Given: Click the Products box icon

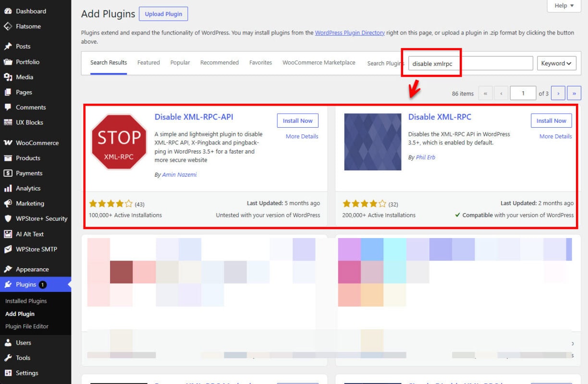Looking at the screenshot, I should point(8,158).
